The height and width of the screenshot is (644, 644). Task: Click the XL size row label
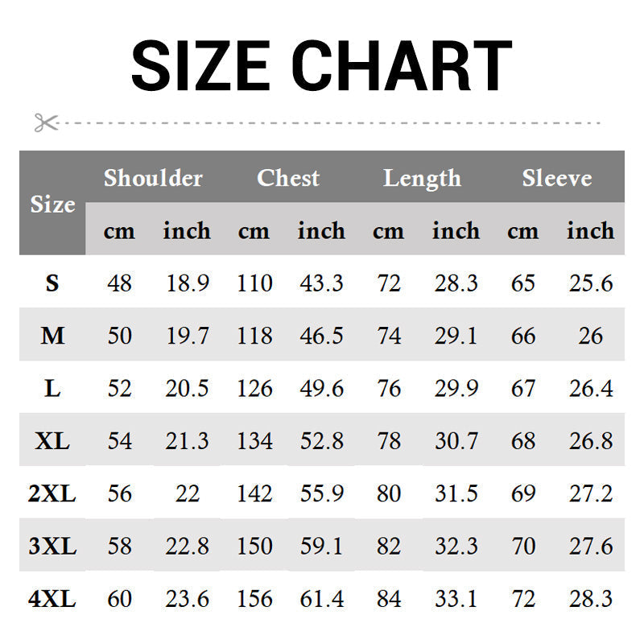click(x=52, y=440)
